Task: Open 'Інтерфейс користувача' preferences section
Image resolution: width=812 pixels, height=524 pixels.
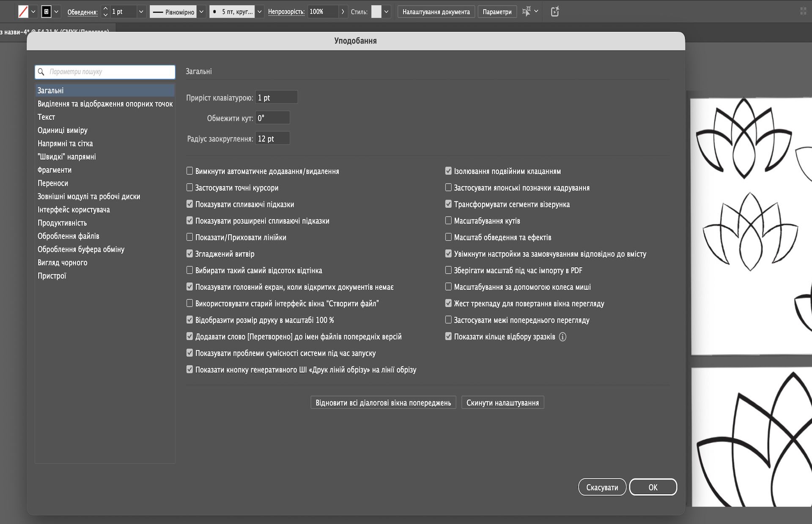Action: [74, 210]
